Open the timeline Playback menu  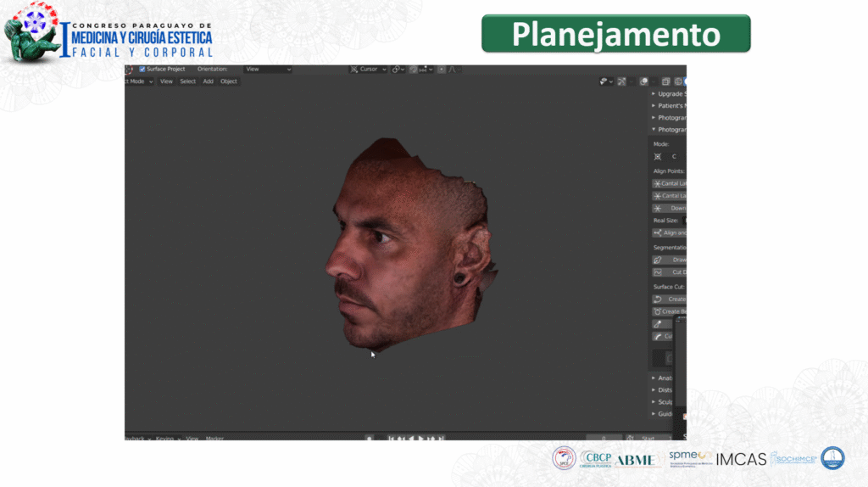click(138, 439)
